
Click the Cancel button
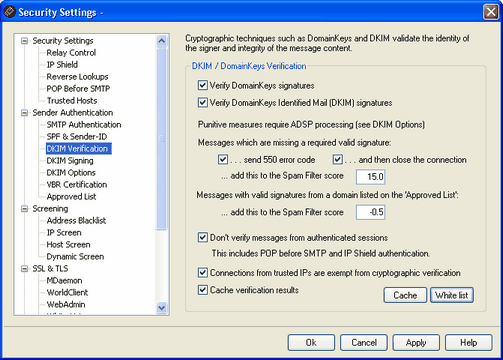click(x=364, y=343)
